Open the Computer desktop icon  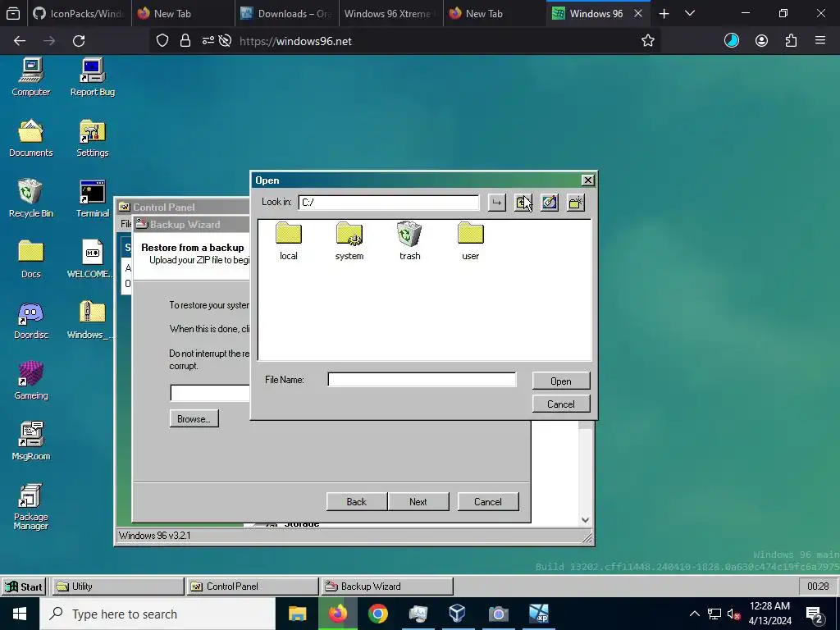click(31, 77)
